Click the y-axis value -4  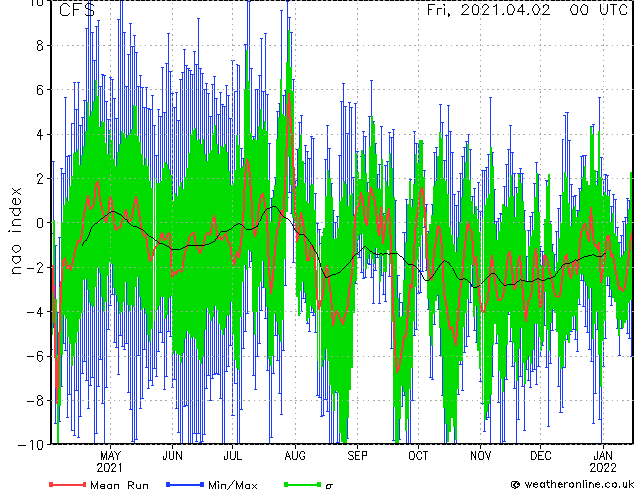pyautogui.click(x=35, y=312)
